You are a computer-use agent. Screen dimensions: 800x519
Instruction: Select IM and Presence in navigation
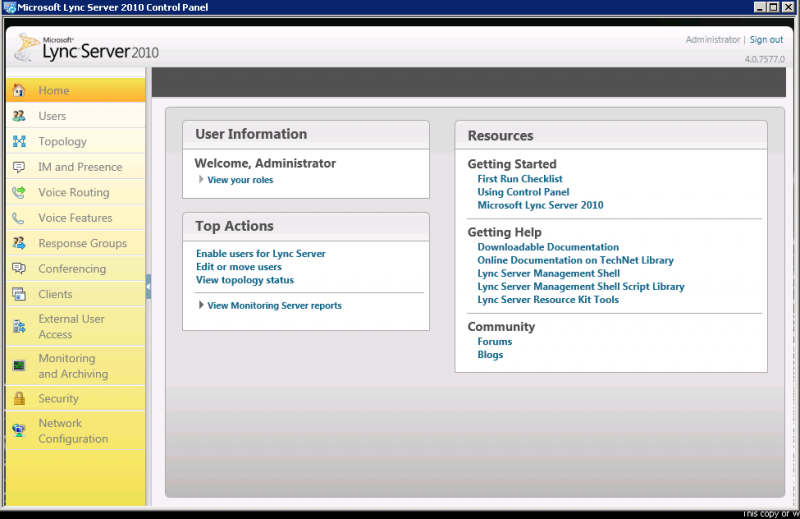(76, 167)
